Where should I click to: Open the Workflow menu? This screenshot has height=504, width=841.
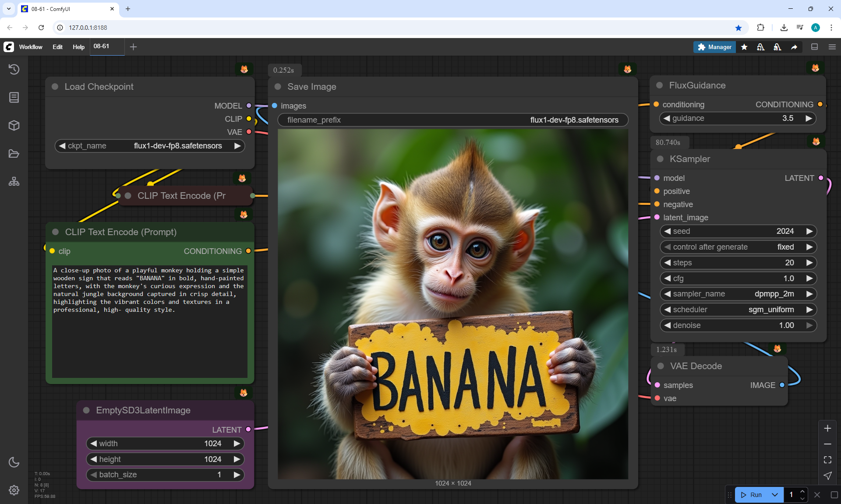click(x=31, y=47)
